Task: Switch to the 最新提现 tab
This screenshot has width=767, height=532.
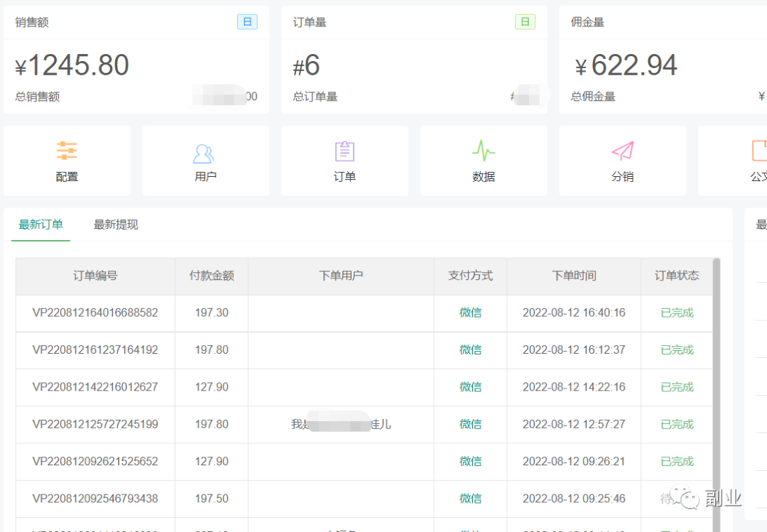Action: [x=116, y=224]
